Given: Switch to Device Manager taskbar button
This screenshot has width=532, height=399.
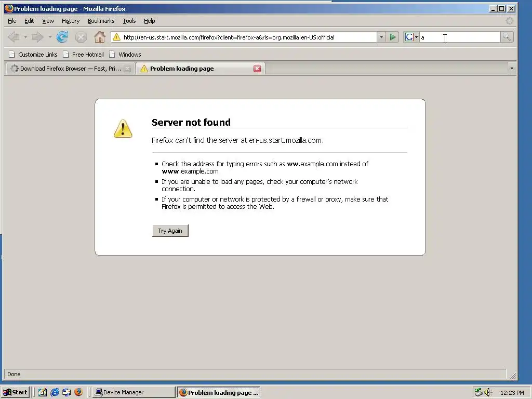Looking at the screenshot, I should pos(134,392).
